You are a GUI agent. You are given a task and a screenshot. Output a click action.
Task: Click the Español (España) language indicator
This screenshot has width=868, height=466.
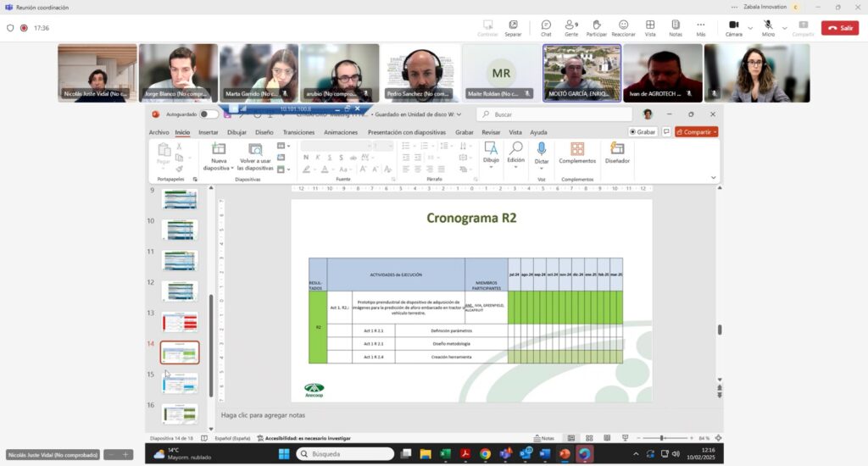pyautogui.click(x=232, y=438)
